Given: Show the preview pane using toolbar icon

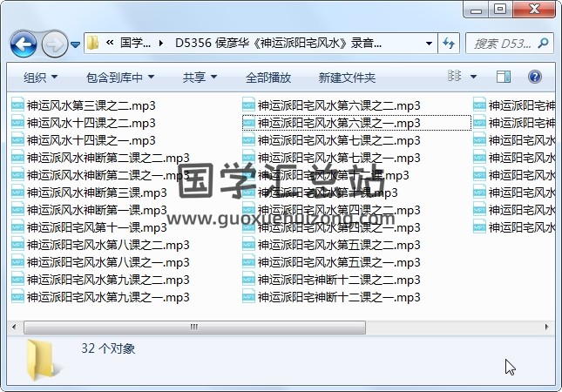Looking at the screenshot, I should coord(504,78).
